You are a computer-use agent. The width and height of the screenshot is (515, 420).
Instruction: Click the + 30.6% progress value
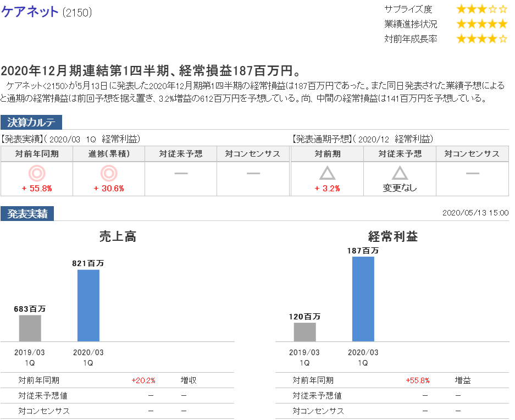pos(109,189)
